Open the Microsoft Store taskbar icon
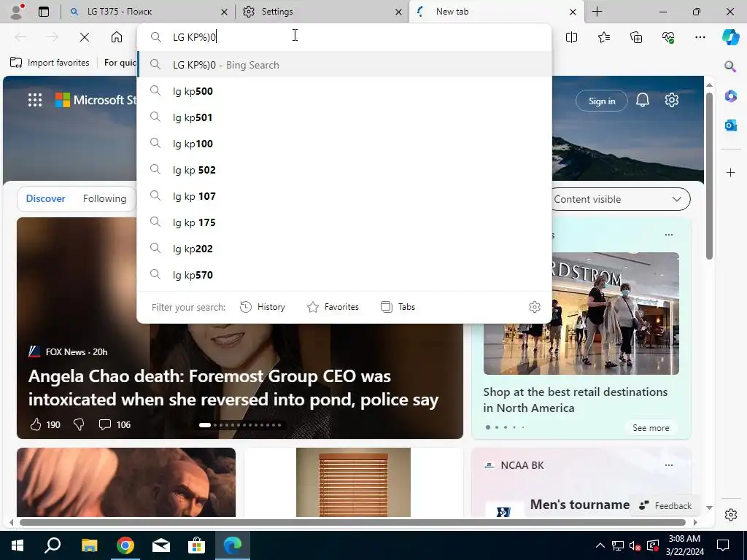 pos(196,545)
